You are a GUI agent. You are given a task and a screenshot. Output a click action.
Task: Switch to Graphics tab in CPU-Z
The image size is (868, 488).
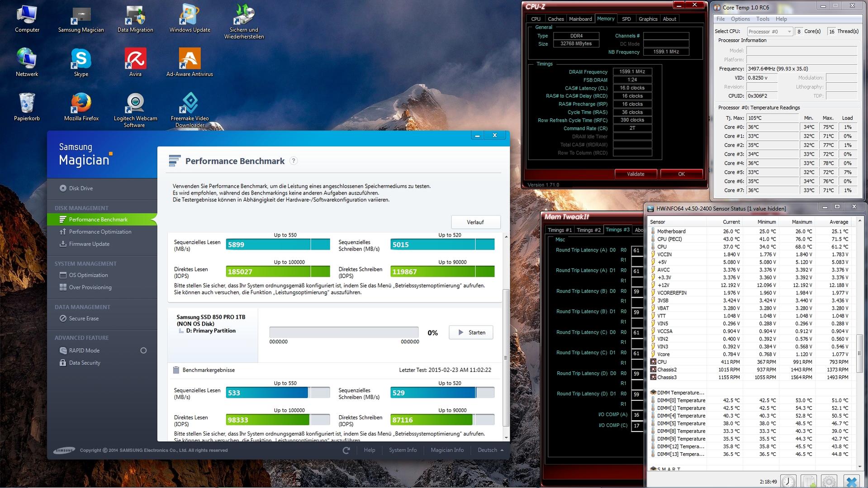coord(648,19)
